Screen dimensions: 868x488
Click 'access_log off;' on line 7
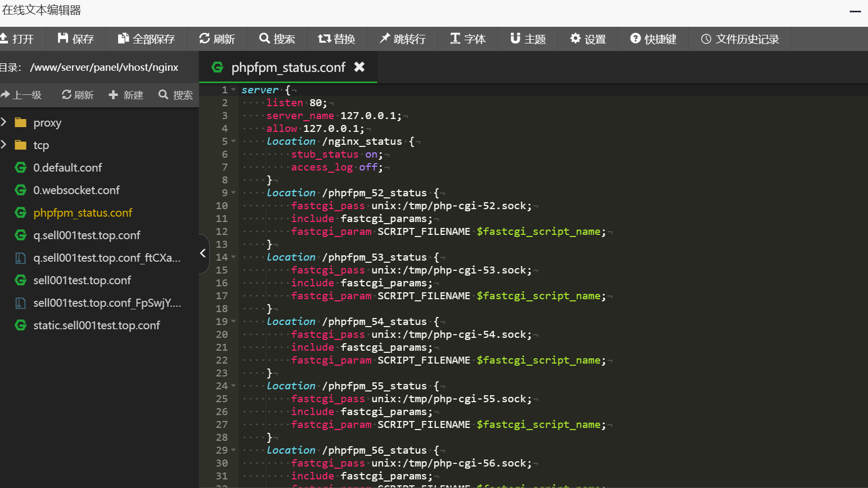coord(337,167)
